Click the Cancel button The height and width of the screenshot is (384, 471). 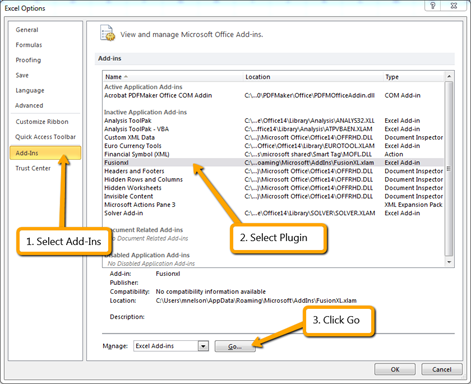pyautogui.click(x=442, y=369)
